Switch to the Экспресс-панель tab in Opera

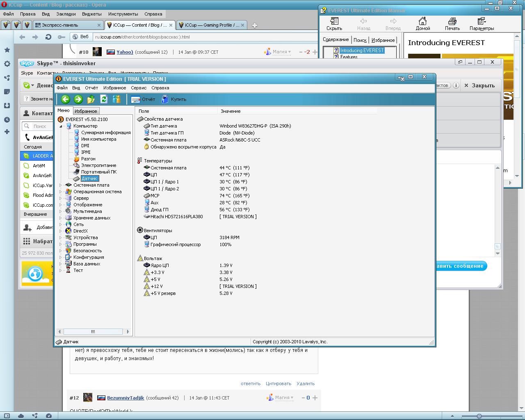pos(67,25)
